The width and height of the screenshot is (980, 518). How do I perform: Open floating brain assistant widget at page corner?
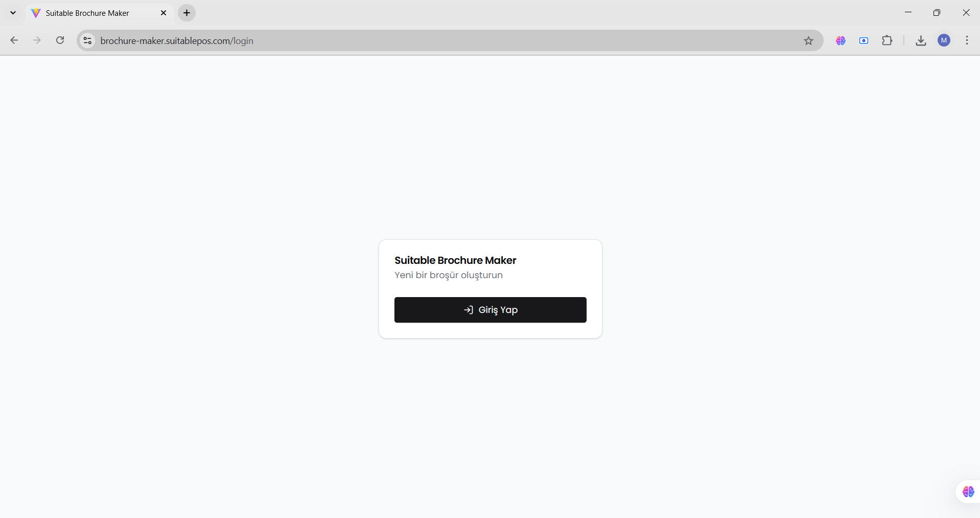pyautogui.click(x=968, y=491)
